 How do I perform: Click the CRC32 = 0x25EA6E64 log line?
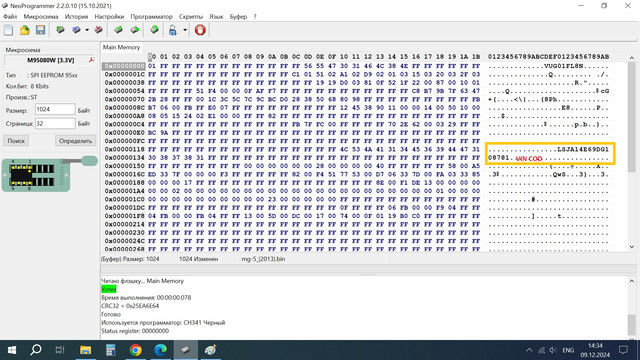[x=130, y=306]
